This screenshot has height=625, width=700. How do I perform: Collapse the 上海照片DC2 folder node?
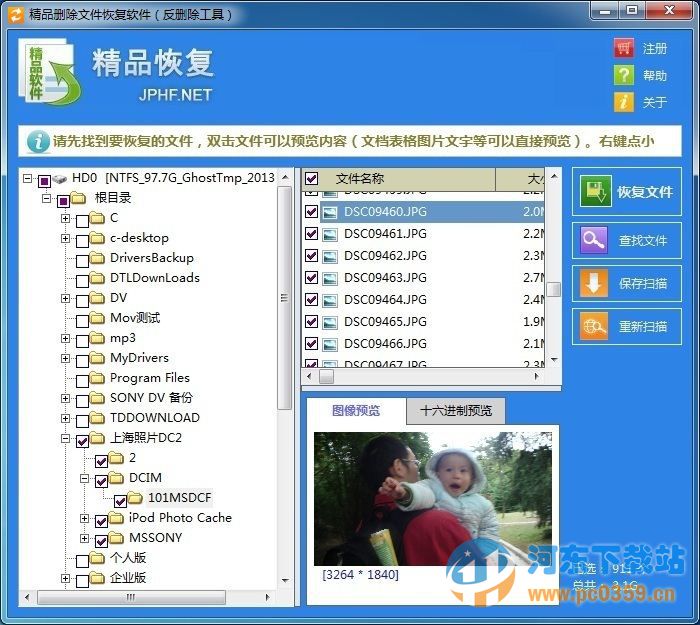click(66, 438)
